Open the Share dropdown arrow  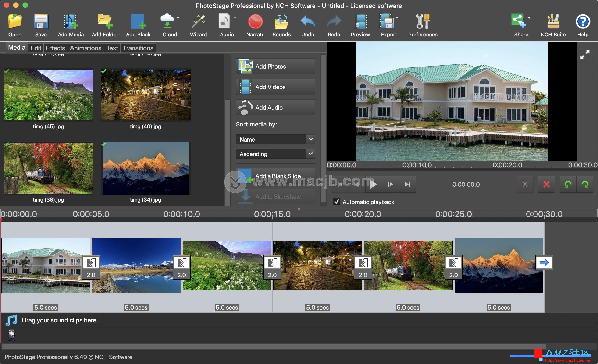[x=529, y=18]
